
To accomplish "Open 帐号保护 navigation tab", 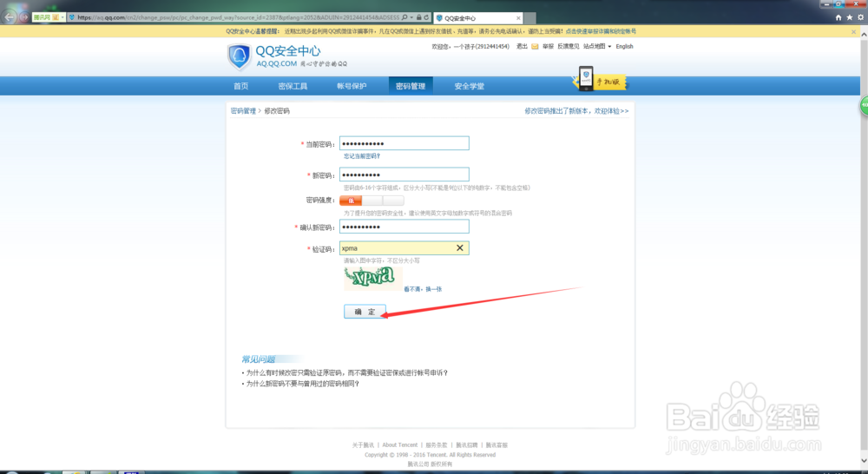I will coord(352,86).
